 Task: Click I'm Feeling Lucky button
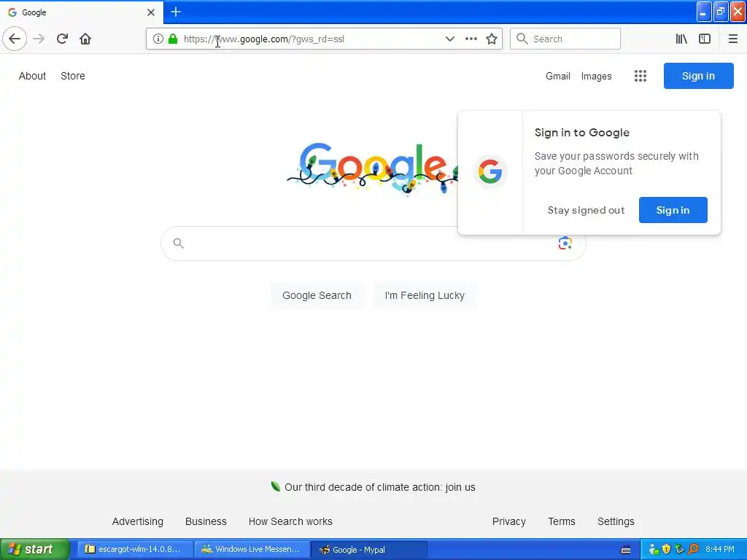[x=425, y=295]
